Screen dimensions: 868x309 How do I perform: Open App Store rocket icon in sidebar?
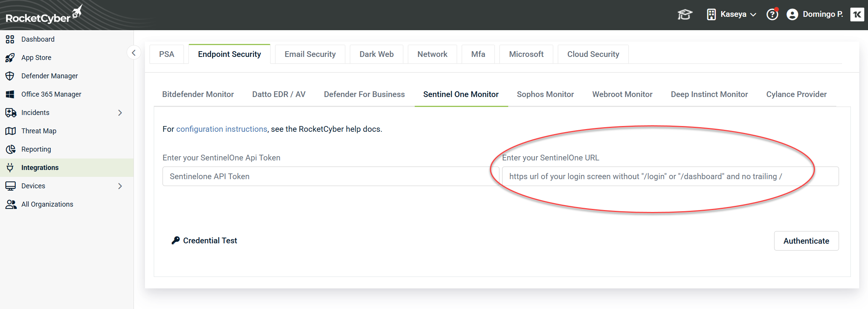point(10,58)
